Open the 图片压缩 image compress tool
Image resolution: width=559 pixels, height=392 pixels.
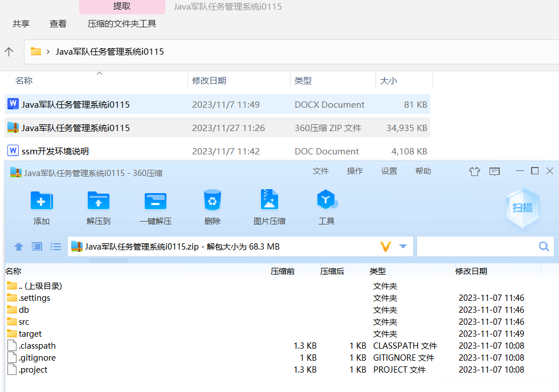click(269, 199)
